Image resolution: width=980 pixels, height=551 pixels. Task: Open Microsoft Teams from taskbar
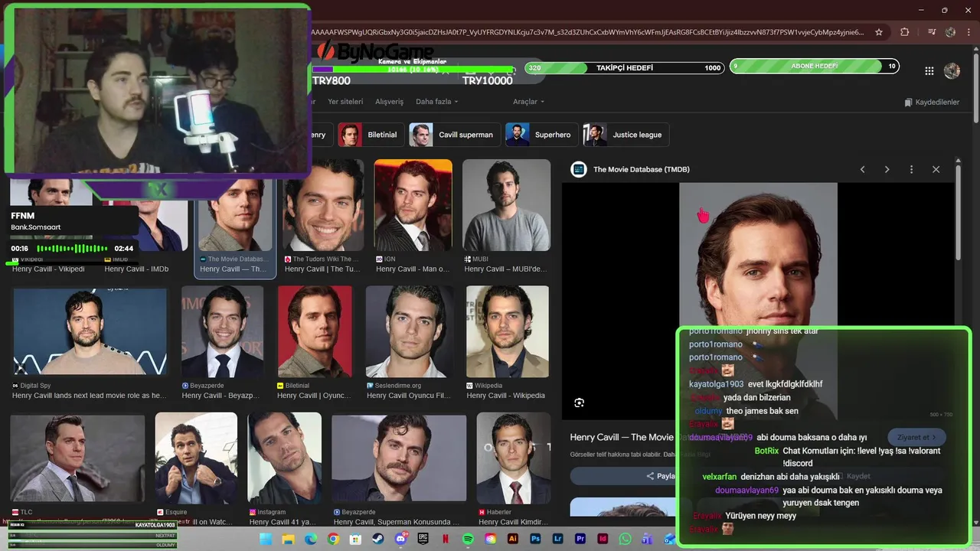tap(647, 540)
